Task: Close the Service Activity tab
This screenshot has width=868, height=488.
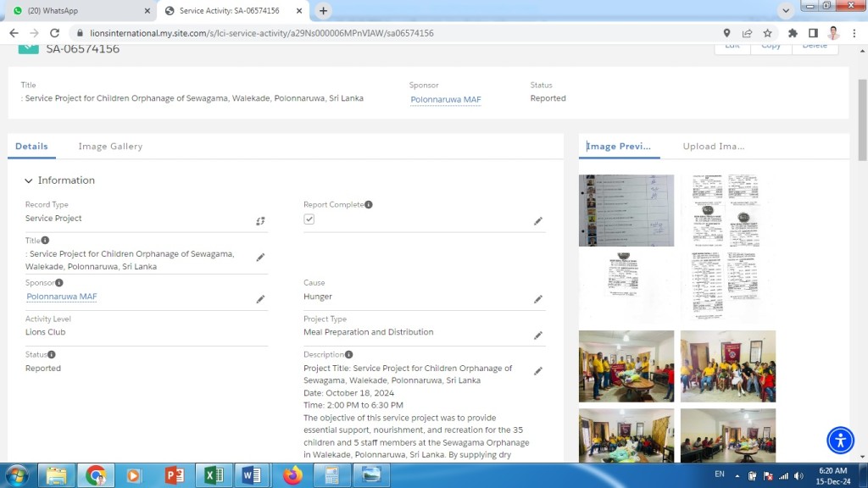Action: [x=299, y=10]
